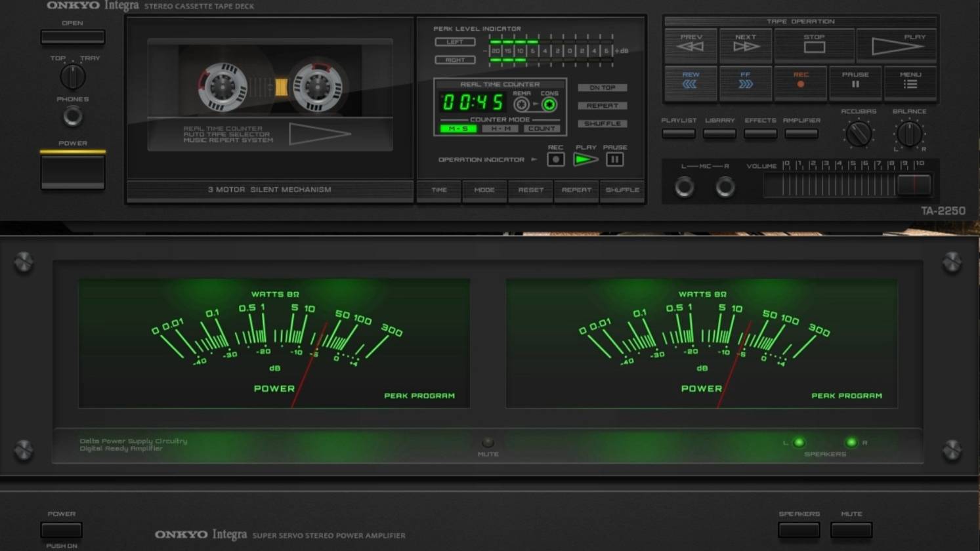The width and height of the screenshot is (980, 551).
Task: Click the MODE button below display
Action: [x=484, y=190]
